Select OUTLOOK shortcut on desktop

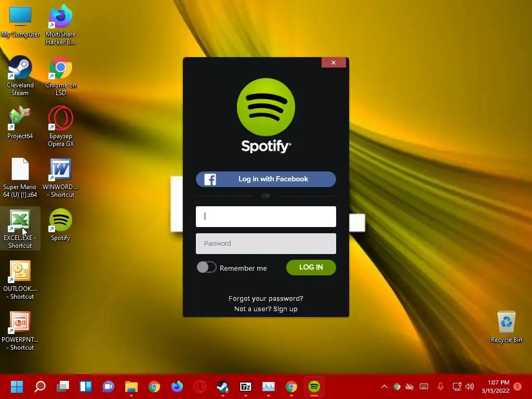pyautogui.click(x=20, y=279)
